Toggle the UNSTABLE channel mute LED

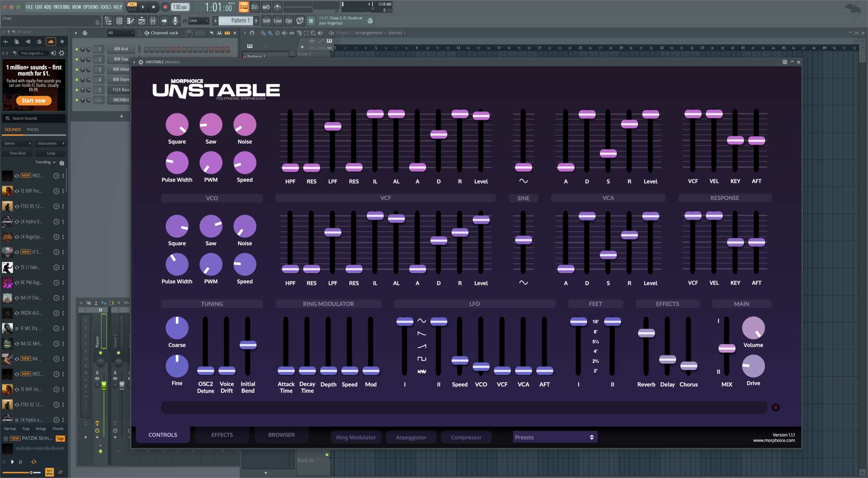(77, 100)
